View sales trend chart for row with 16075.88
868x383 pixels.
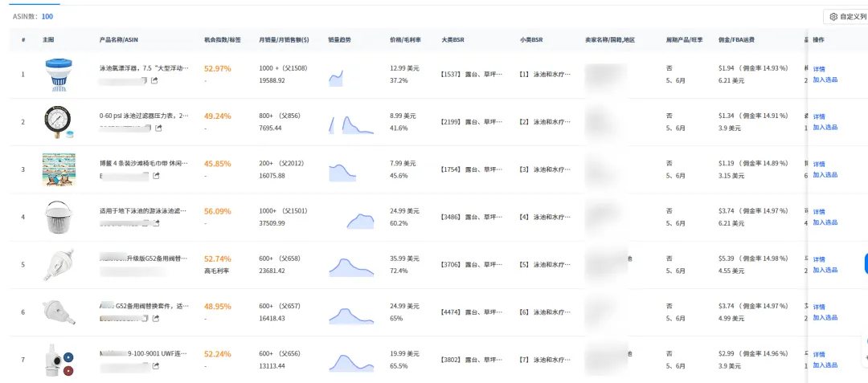342,173
